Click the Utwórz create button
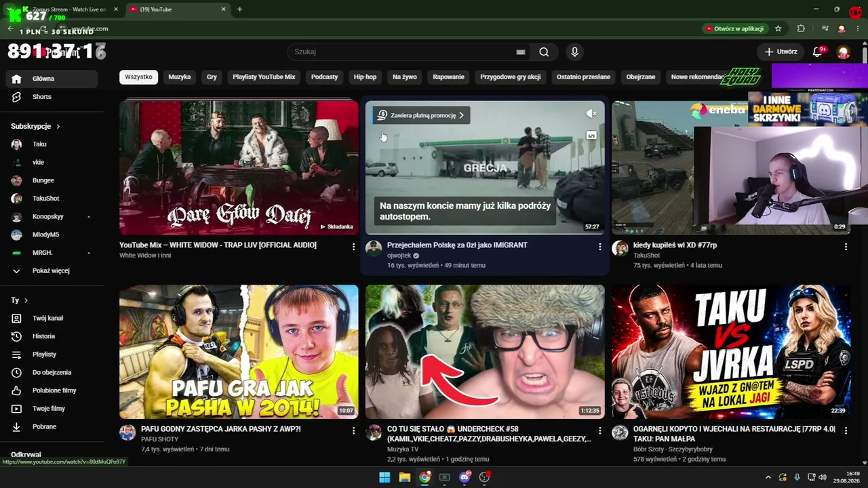This screenshot has height=488, width=868. [x=781, y=52]
